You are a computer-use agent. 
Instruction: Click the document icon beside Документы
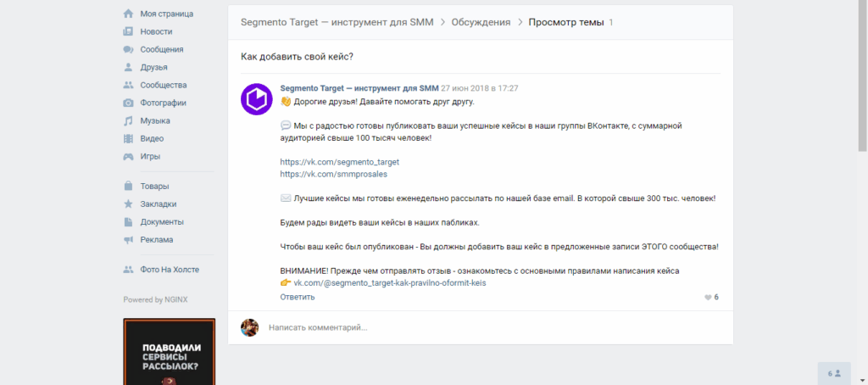(129, 221)
